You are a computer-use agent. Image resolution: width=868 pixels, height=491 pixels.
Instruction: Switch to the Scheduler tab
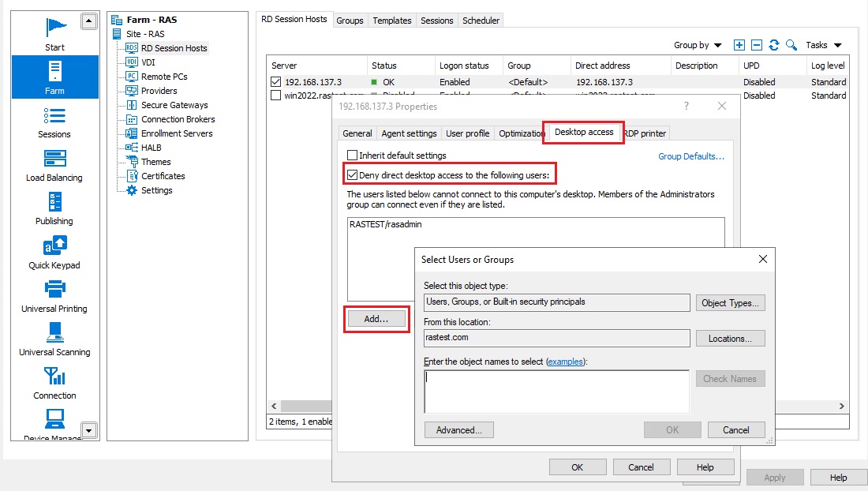(481, 21)
